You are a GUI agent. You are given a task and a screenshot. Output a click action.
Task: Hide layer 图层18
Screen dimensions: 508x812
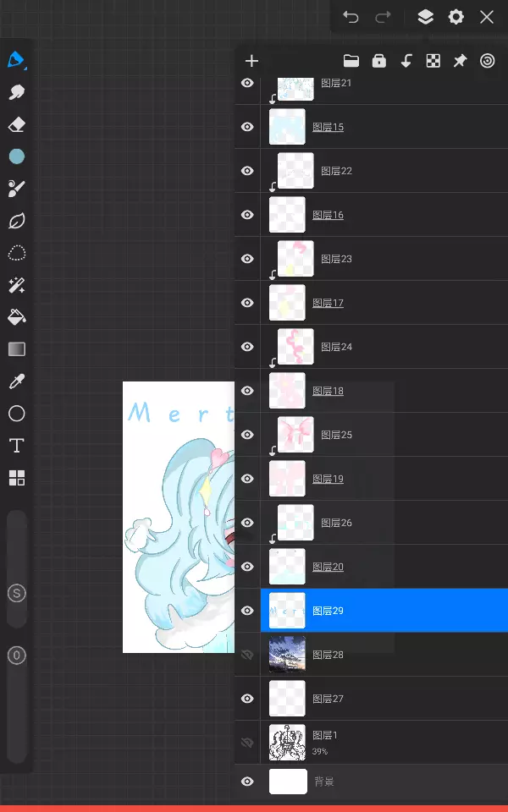click(x=247, y=391)
